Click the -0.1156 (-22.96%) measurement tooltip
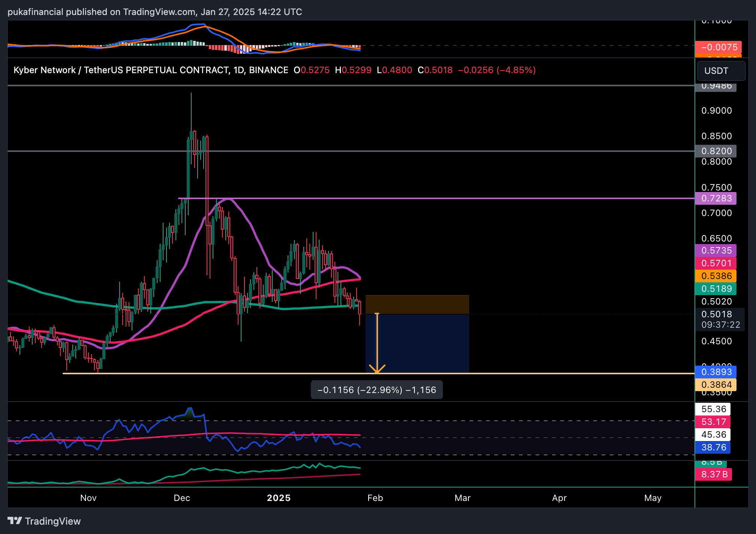The width and height of the screenshot is (756, 534). point(376,390)
